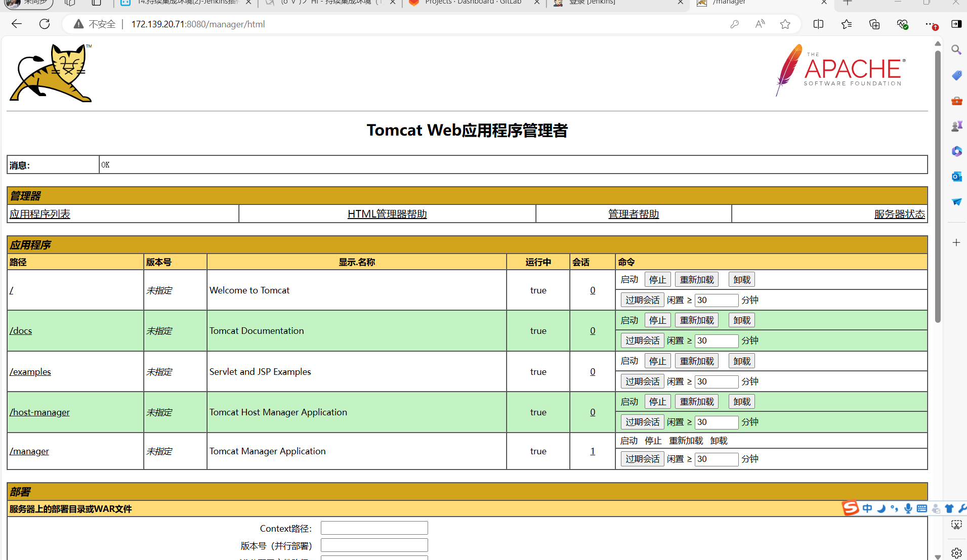Undeploy the /examples application with 卸载

742,361
